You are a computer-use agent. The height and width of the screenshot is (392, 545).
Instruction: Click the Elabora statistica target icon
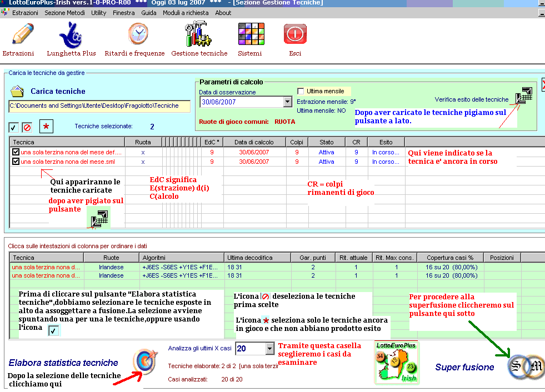(x=145, y=361)
